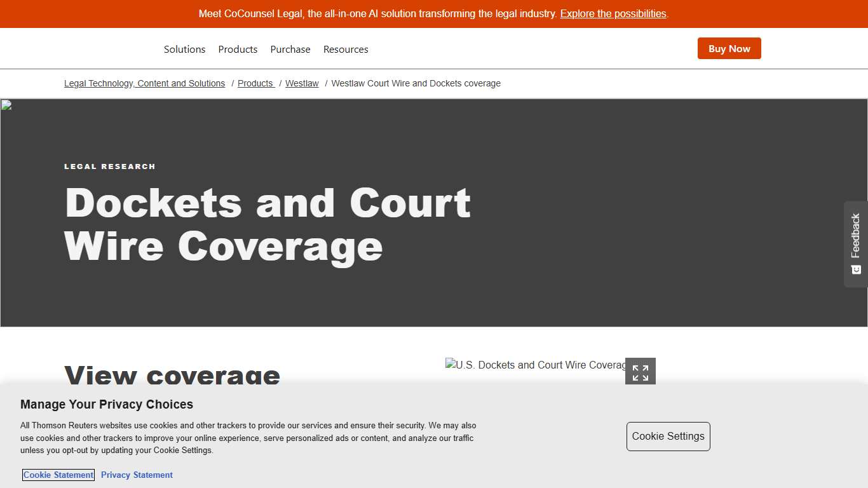Select Purchase in the navigation bar

coord(290,49)
